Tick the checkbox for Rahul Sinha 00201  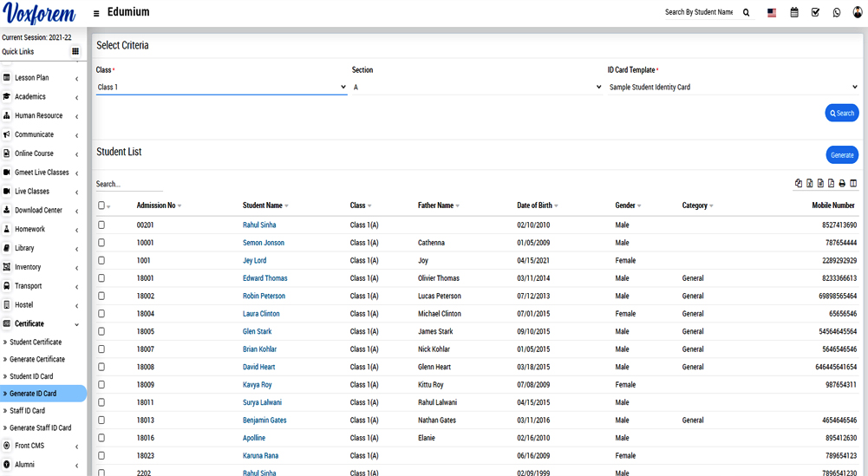pos(101,225)
